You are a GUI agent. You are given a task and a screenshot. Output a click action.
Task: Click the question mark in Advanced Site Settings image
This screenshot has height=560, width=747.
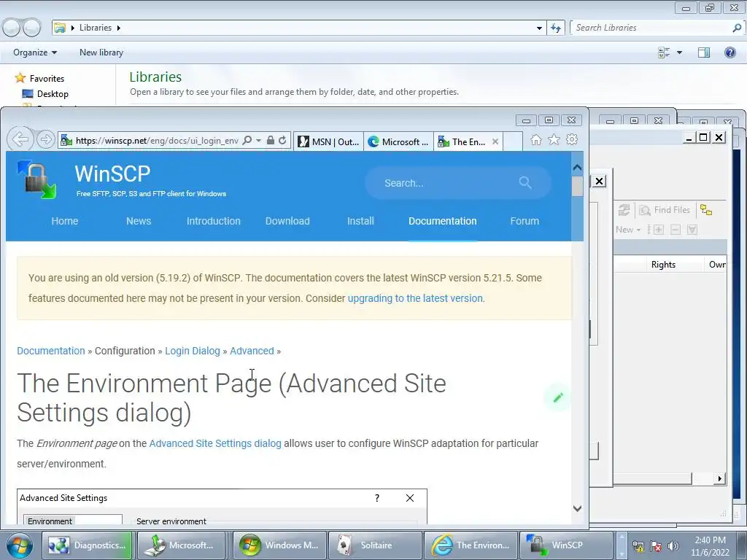coord(377,498)
